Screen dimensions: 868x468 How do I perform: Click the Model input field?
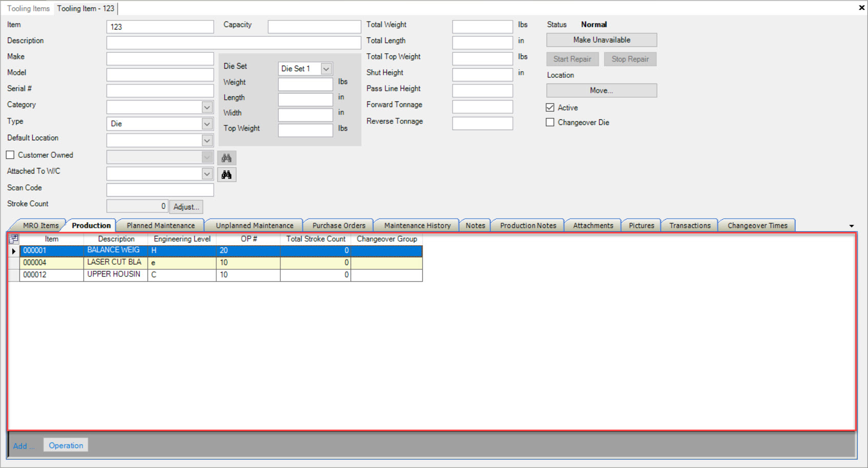coord(160,75)
